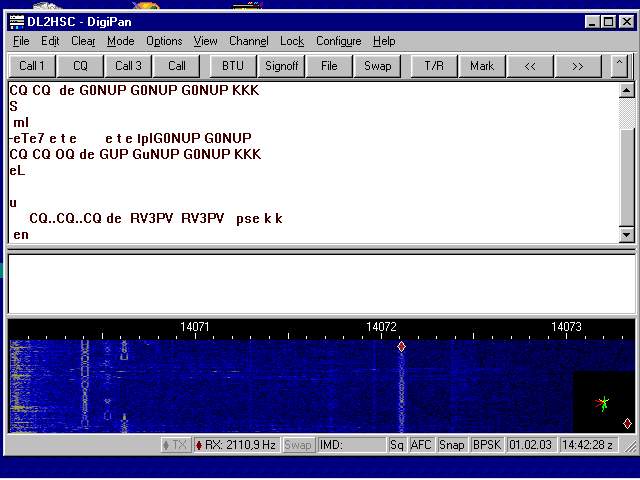
Task: Click in the transmit text input pane
Action: 320,284
